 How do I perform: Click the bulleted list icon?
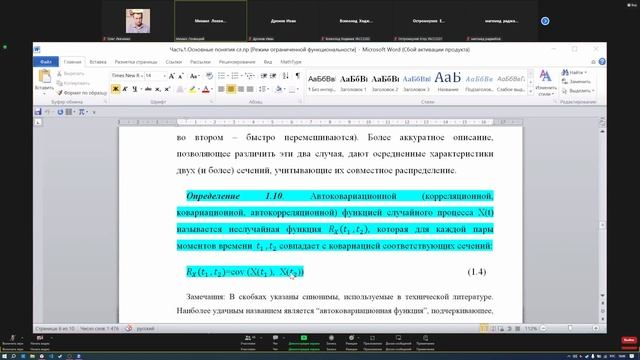tap(222, 76)
